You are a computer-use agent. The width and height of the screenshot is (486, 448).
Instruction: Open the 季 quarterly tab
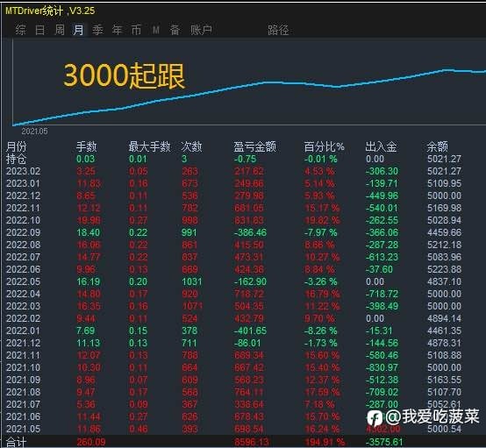click(97, 30)
